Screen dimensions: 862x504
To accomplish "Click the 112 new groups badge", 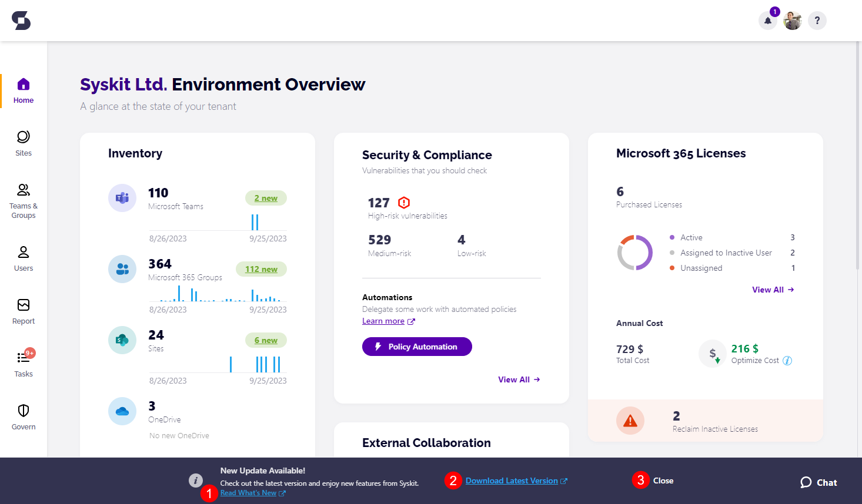I will 261,269.
